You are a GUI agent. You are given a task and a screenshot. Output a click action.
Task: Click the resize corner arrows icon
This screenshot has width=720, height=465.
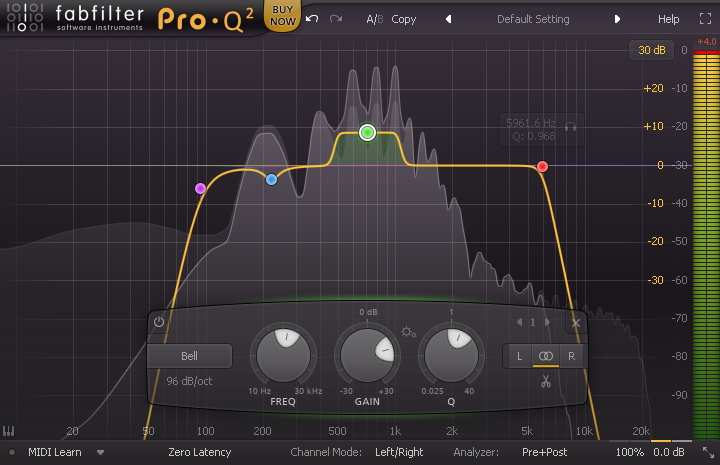pyautogui.click(x=708, y=452)
